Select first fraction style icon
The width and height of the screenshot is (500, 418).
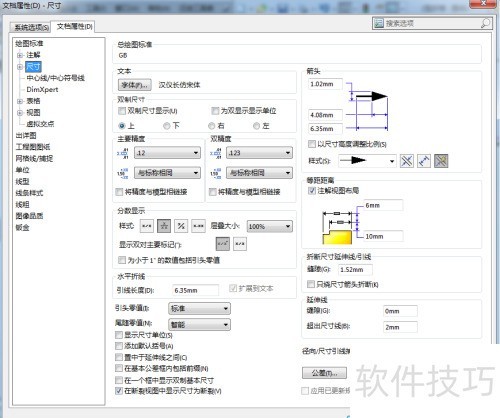147,226
